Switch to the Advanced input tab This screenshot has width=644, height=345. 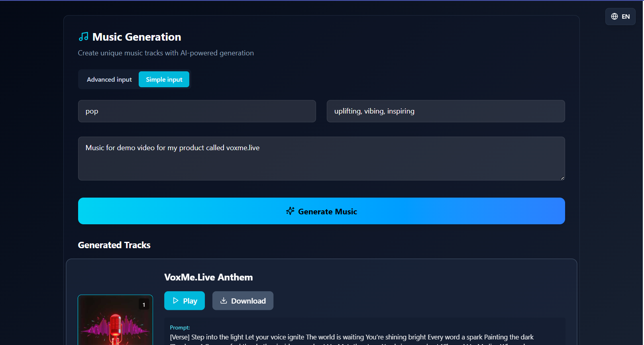pyautogui.click(x=109, y=80)
